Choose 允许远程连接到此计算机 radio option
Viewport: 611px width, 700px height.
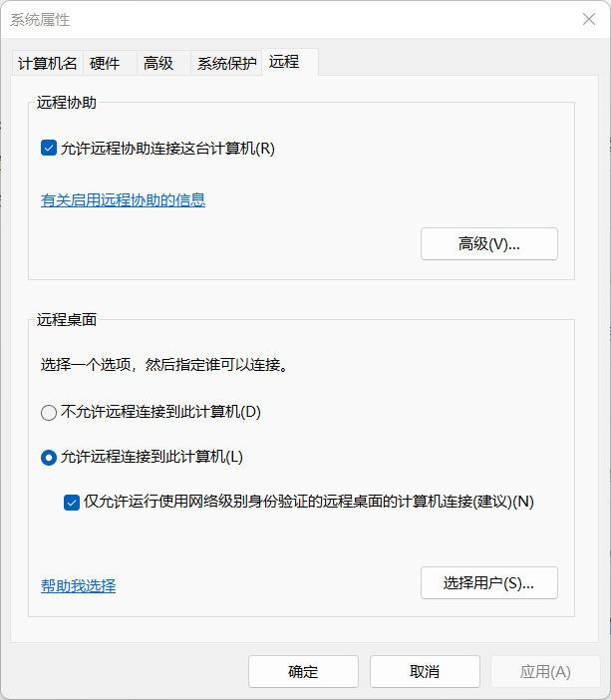(48, 457)
